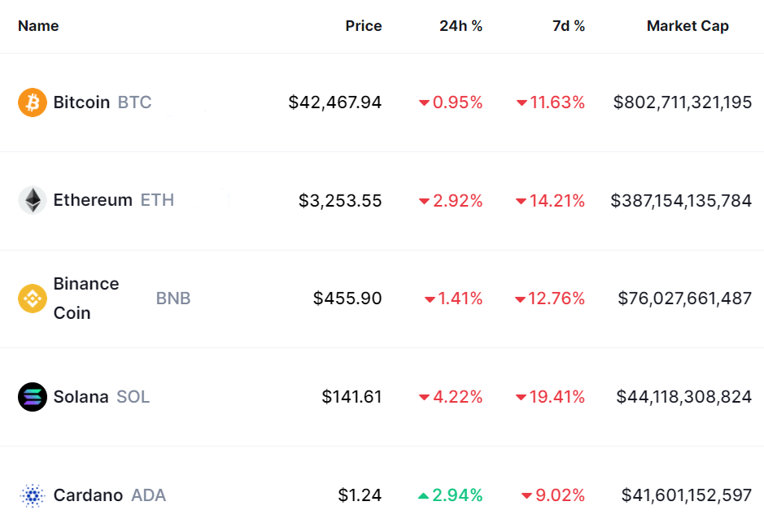Viewport: 764px width, 532px height.
Task: Open the Binance Coin name link
Action: click(86, 299)
